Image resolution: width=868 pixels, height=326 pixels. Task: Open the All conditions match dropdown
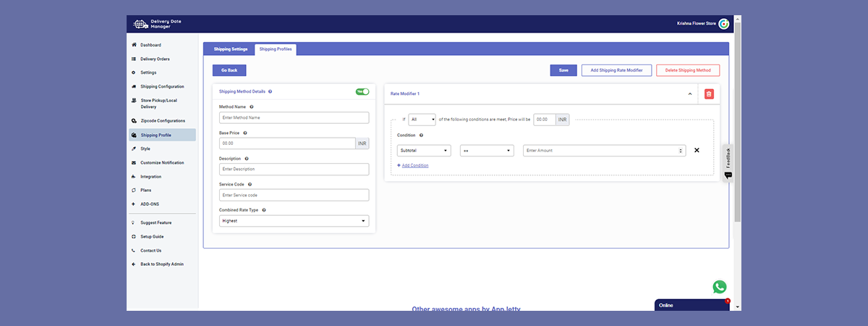pyautogui.click(x=422, y=120)
